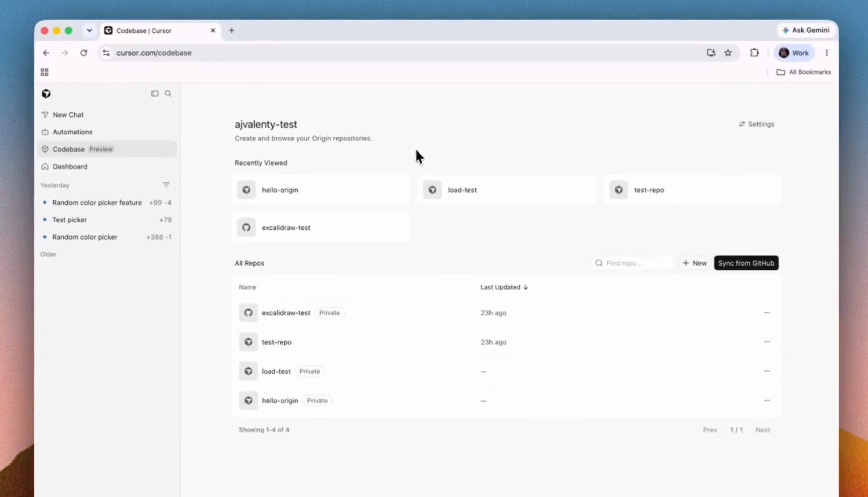
Task: Click the site info icon in the address bar
Action: 106,53
